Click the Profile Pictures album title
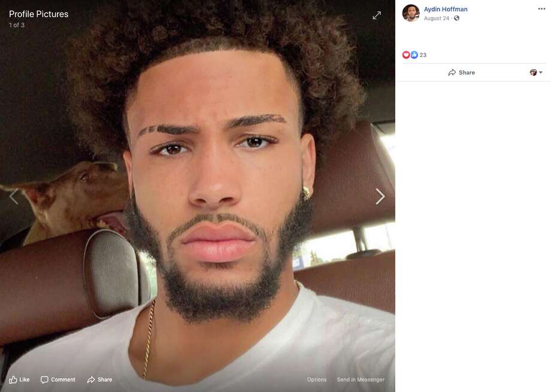This screenshot has width=551, height=392. pyautogui.click(x=39, y=14)
